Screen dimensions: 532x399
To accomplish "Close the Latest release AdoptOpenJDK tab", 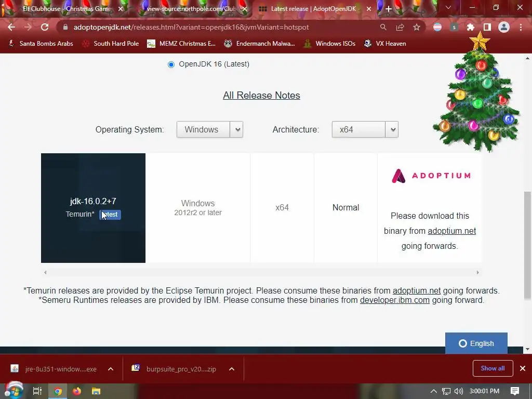I will [x=369, y=9].
